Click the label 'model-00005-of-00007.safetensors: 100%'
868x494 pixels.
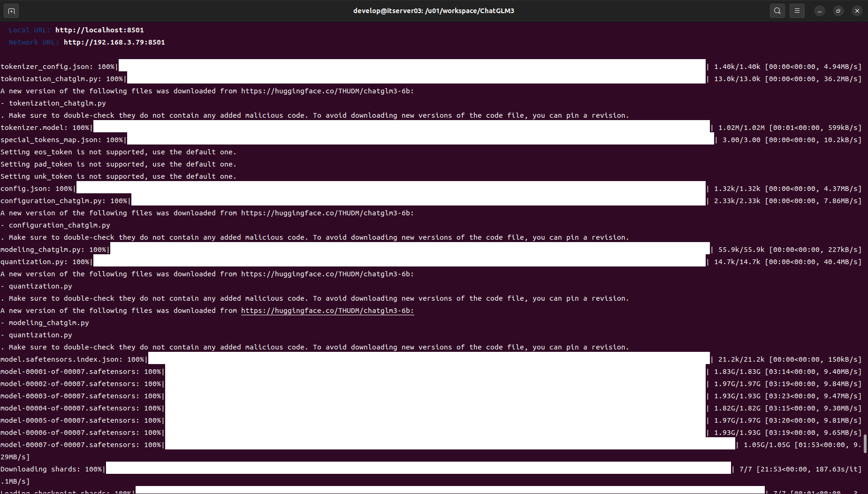(81, 420)
